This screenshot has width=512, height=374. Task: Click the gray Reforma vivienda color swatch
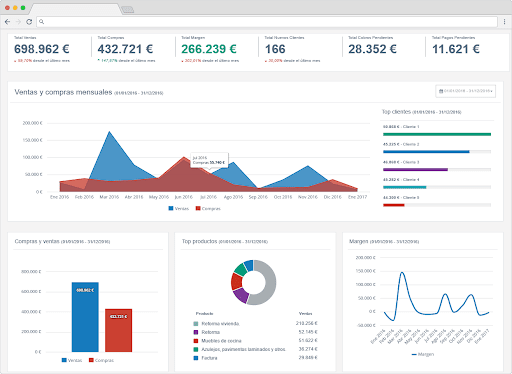(196, 324)
